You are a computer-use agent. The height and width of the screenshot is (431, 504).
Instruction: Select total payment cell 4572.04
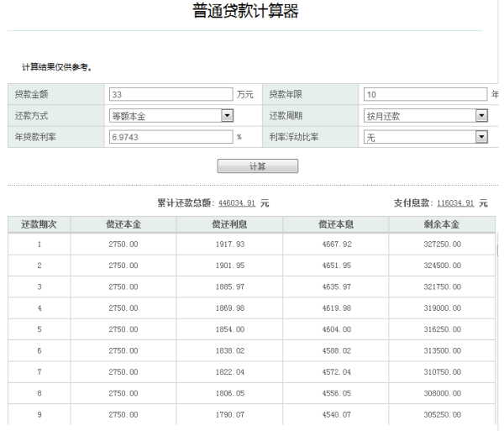point(337,372)
